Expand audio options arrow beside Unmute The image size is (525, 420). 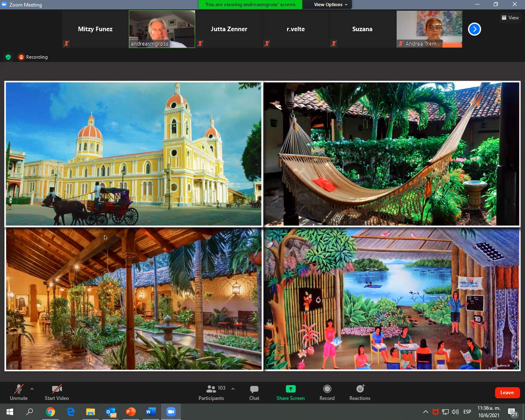32,389
